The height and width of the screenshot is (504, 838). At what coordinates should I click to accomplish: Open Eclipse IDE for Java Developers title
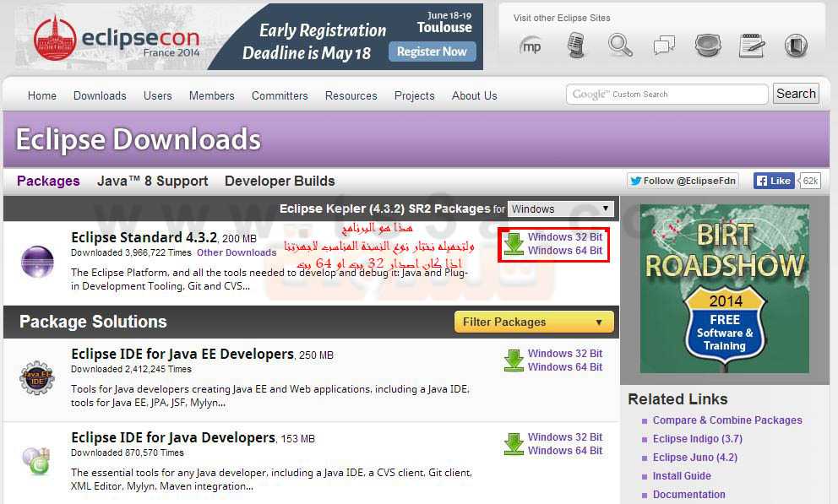coord(173,438)
